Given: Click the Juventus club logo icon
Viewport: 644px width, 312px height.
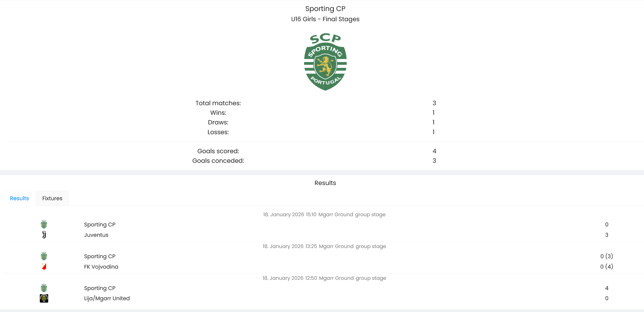Looking at the screenshot, I should tap(44, 235).
